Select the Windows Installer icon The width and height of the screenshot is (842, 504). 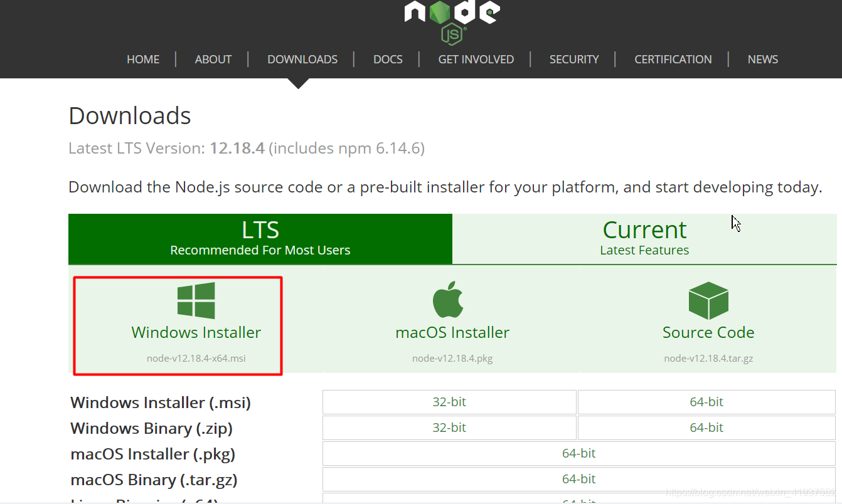(x=196, y=300)
